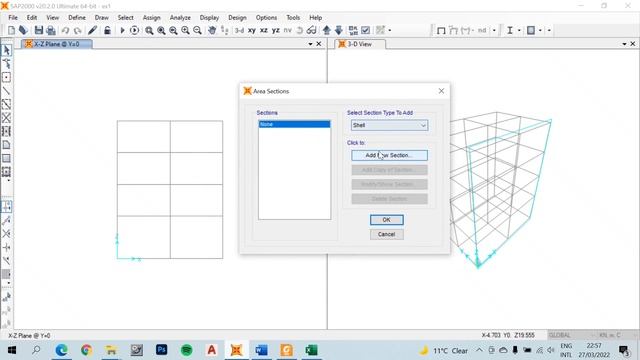
Task: Click the New Model icon
Action: coord(11,30)
